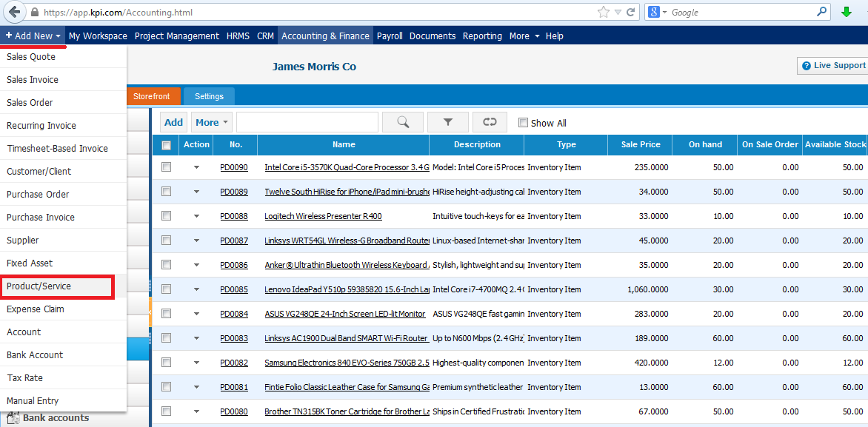Check the box for row PD0086

pos(166,264)
